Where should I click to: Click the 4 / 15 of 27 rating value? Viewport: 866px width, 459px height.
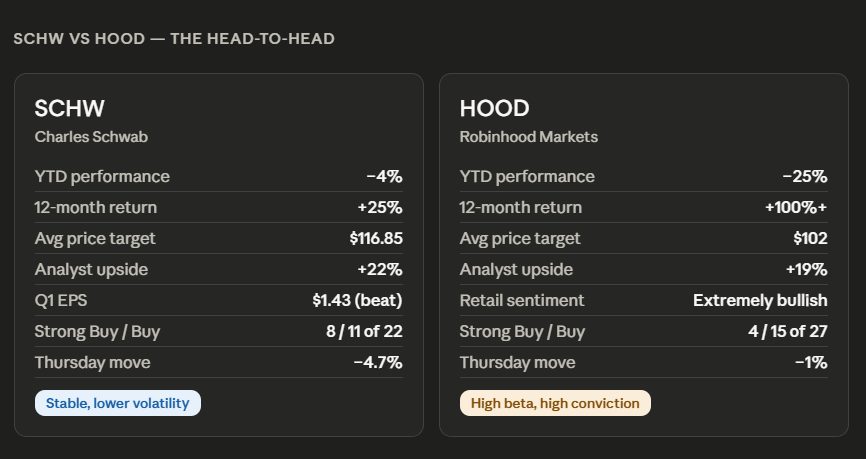(x=788, y=331)
